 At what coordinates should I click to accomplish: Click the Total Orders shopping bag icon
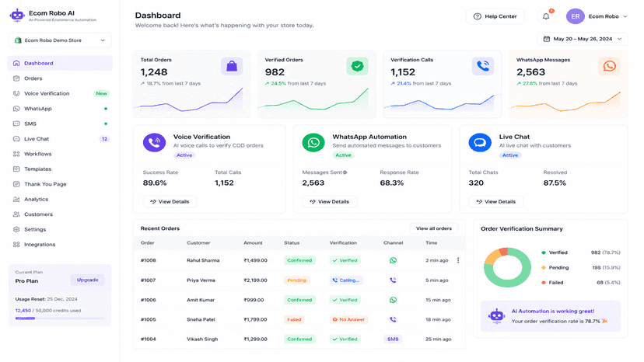tap(232, 66)
